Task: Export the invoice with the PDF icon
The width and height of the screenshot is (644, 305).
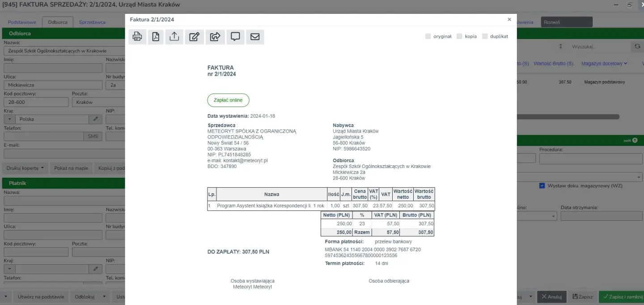Action: coord(156,37)
